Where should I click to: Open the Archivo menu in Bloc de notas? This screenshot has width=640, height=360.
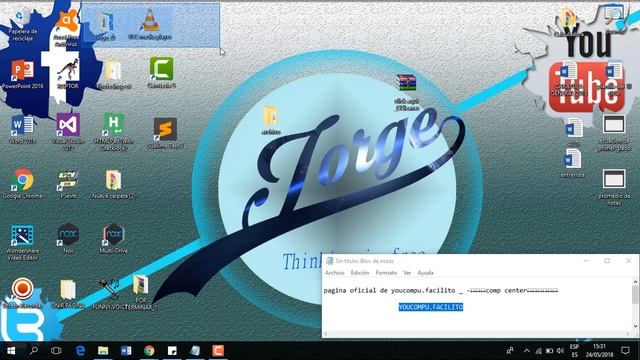[335, 273]
